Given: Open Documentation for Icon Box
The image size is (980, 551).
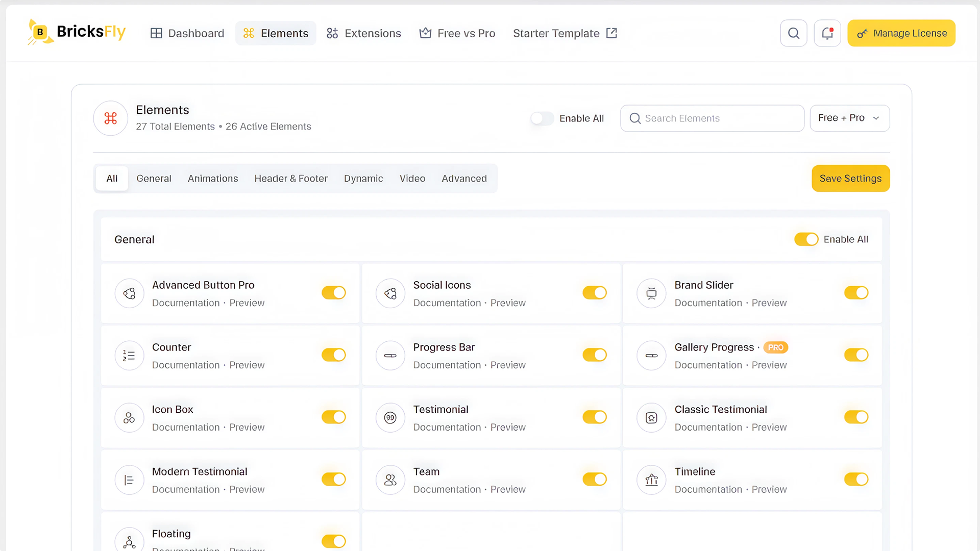Looking at the screenshot, I should click(186, 428).
